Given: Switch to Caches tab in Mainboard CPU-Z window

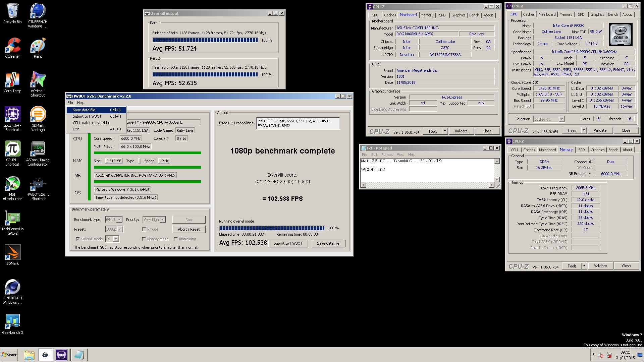Looking at the screenshot, I should (390, 15).
